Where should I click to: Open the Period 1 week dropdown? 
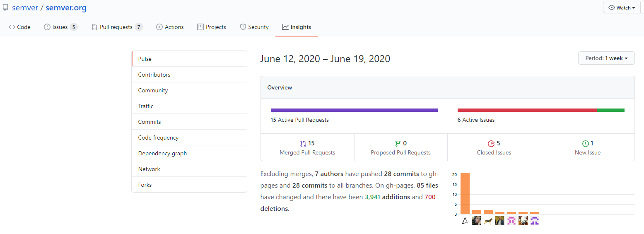pyautogui.click(x=606, y=58)
